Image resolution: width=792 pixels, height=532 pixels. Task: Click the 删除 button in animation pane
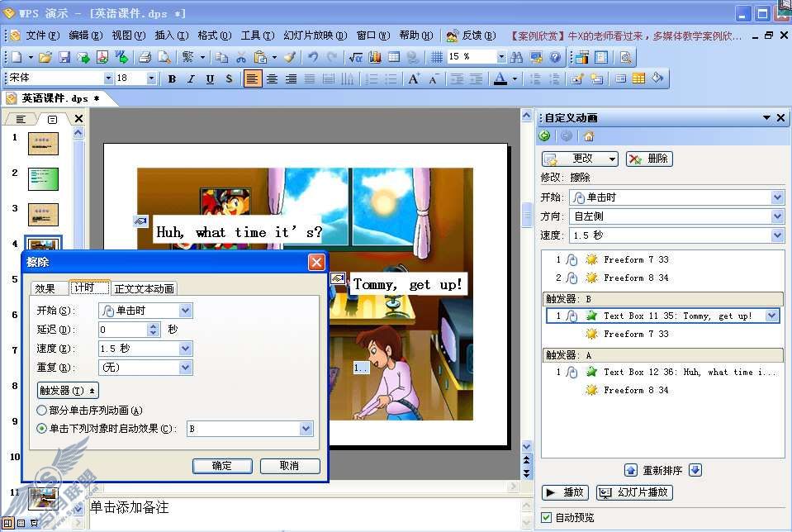click(x=649, y=159)
